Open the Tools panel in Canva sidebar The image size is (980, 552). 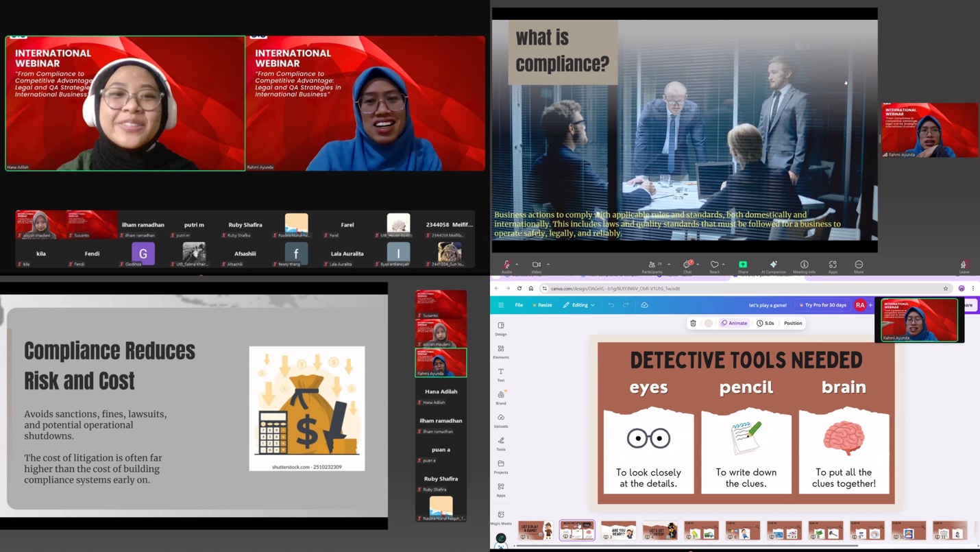coord(501,444)
